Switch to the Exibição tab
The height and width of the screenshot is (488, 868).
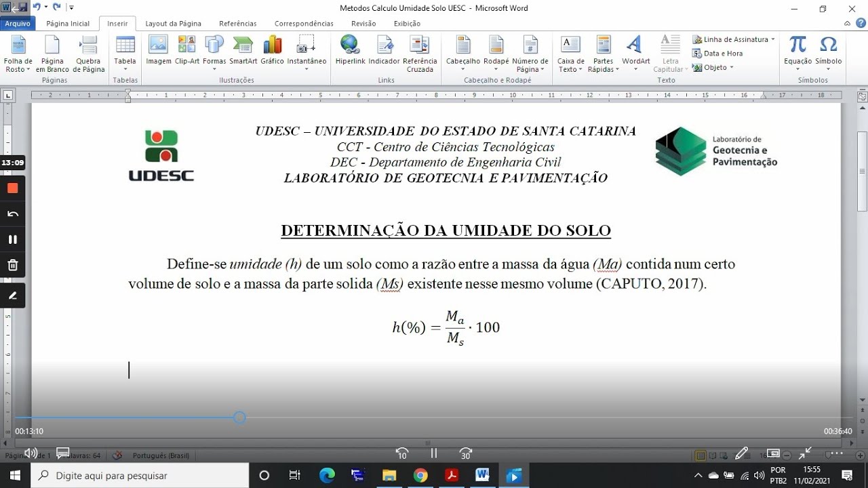click(407, 23)
